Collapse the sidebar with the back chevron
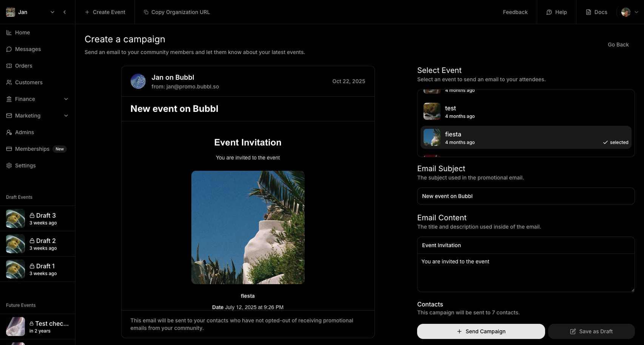The image size is (644, 345). tap(65, 12)
